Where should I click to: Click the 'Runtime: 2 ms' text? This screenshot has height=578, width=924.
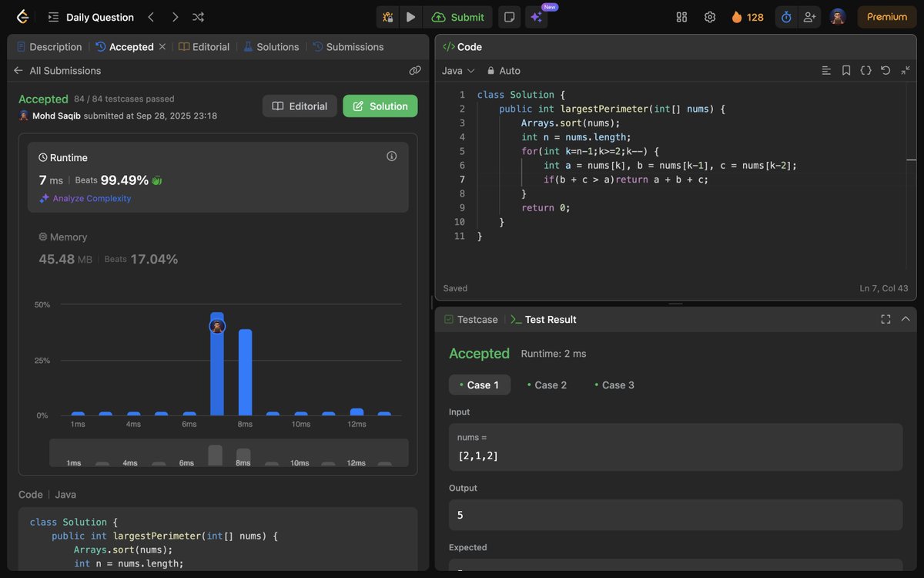pyautogui.click(x=554, y=354)
